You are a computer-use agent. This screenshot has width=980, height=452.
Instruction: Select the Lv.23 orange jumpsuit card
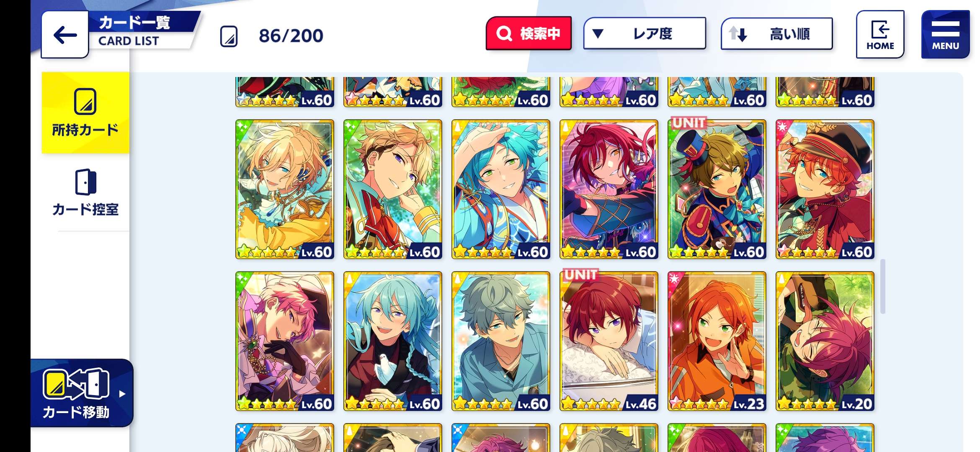pyautogui.click(x=717, y=341)
